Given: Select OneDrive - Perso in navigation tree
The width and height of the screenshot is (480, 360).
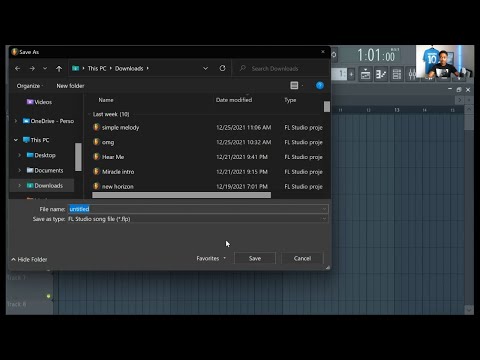Looking at the screenshot, I should [x=49, y=121].
